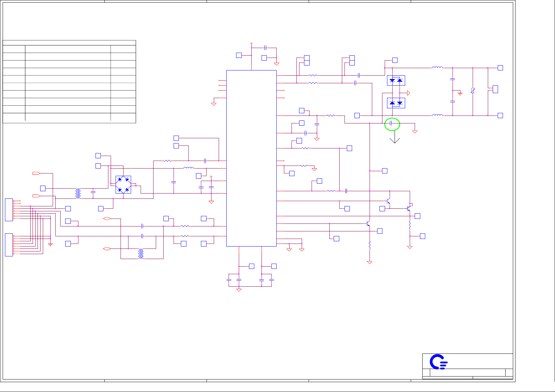Click the upper red port at far left
The height and width of the screenshot is (392, 555).
coord(37,173)
